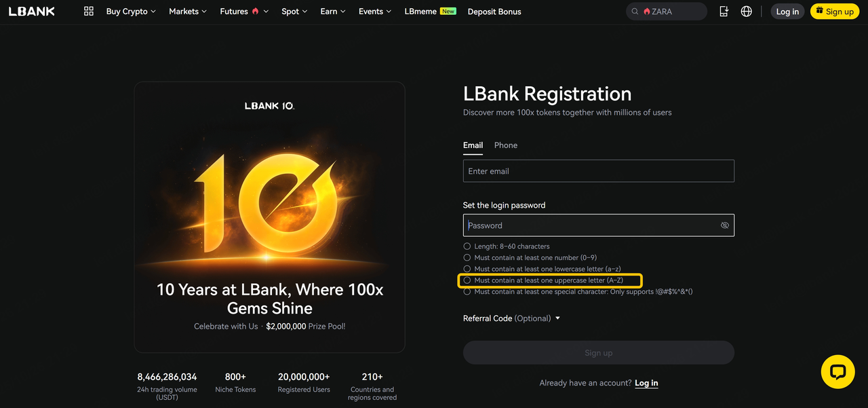Click the app download icon
This screenshot has width=868, height=408.
click(x=724, y=12)
